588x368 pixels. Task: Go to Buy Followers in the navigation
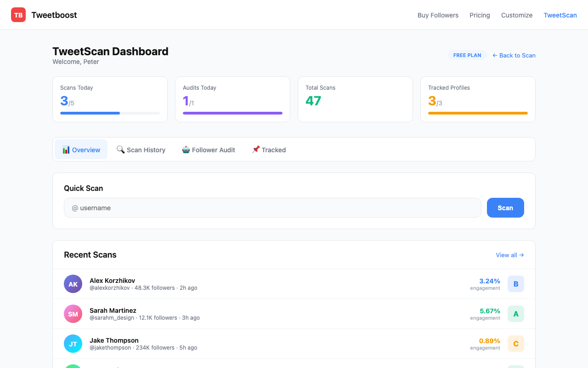pos(438,15)
